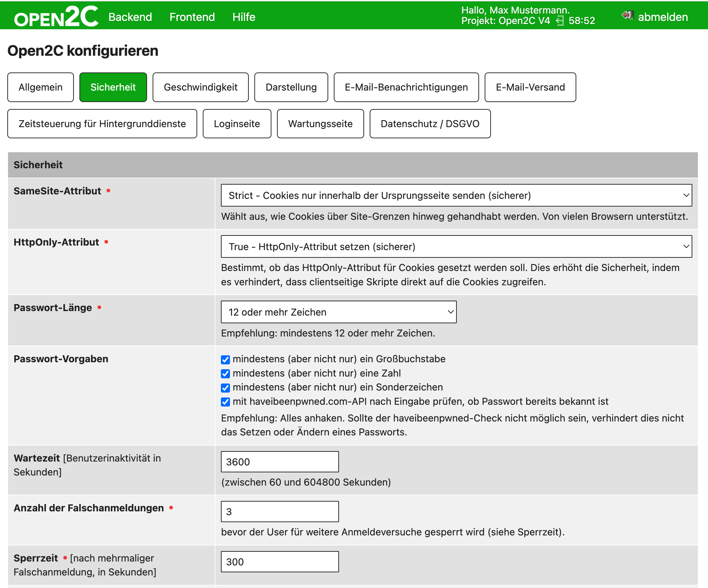Click the Anzahl der Falschanmeldungen field
The height and width of the screenshot is (588, 708).
280,512
